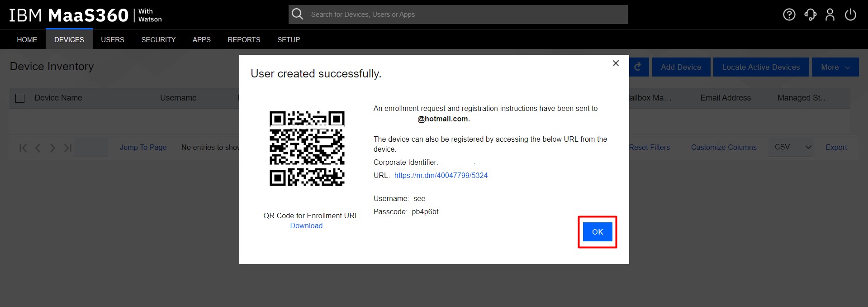Toggle the select-all Device Name checkbox
The width and height of the screenshot is (868, 307).
20,98
